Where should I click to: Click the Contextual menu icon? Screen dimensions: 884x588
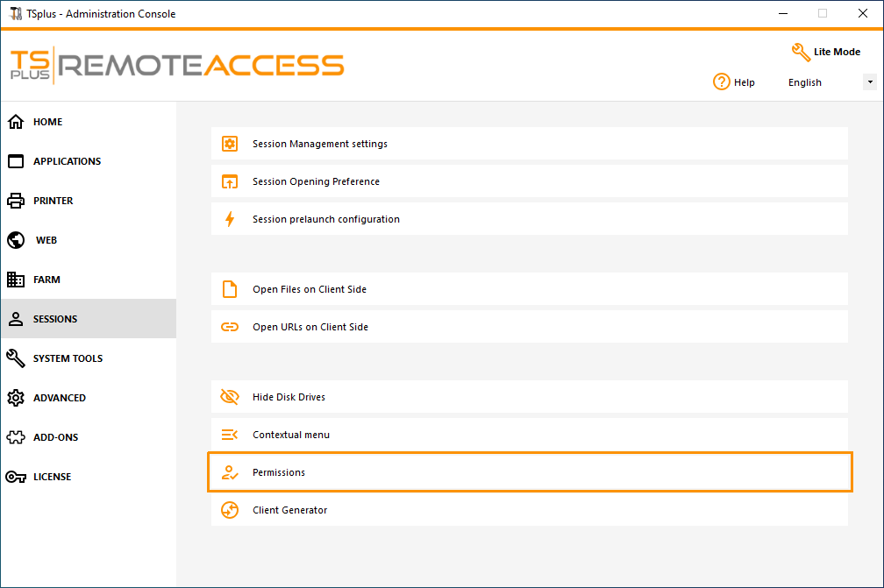[x=230, y=435]
